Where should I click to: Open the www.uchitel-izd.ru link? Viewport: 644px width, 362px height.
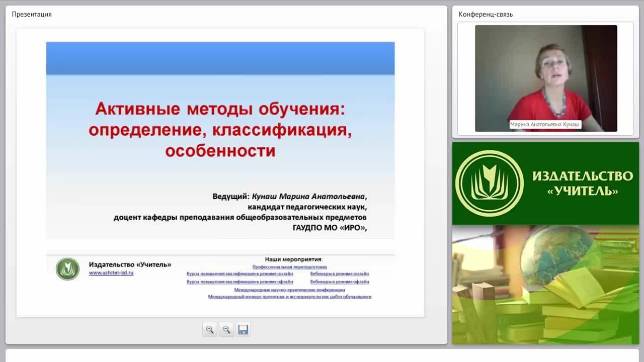coord(111,273)
